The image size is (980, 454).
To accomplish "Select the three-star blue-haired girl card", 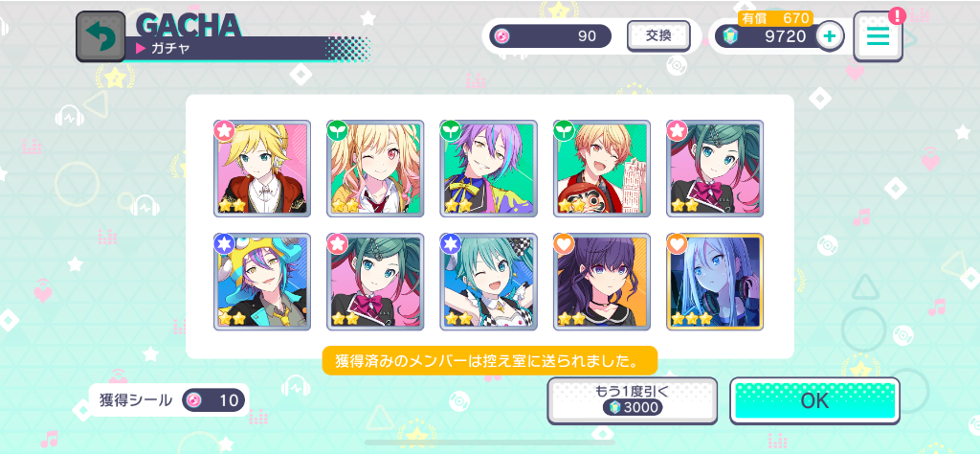I will (x=714, y=282).
